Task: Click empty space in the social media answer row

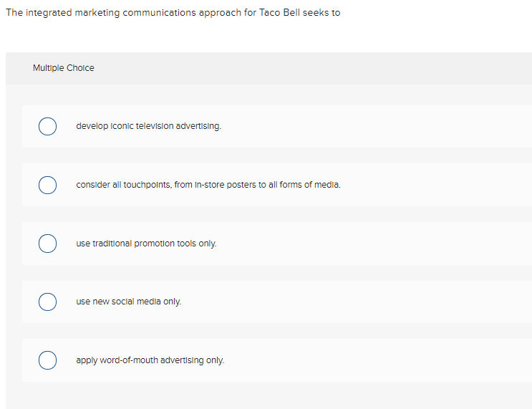Action: pos(394,302)
